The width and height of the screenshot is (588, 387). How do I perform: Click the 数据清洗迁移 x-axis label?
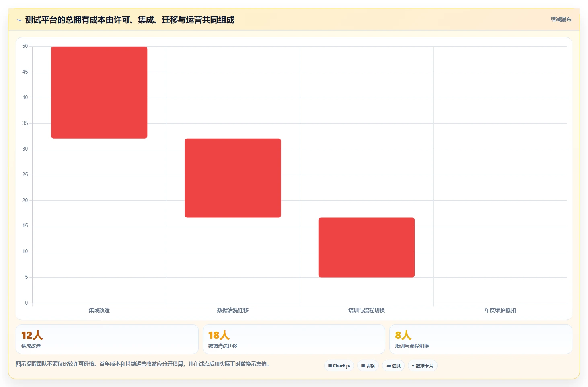(x=233, y=310)
